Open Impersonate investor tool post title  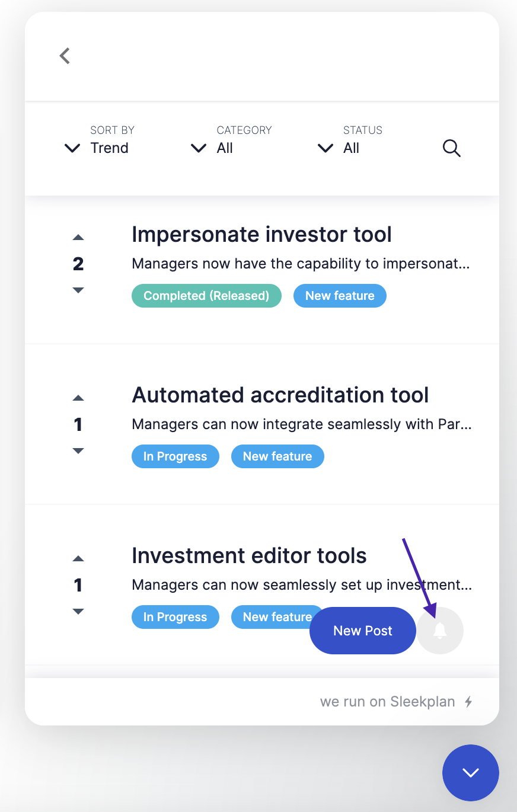(261, 235)
